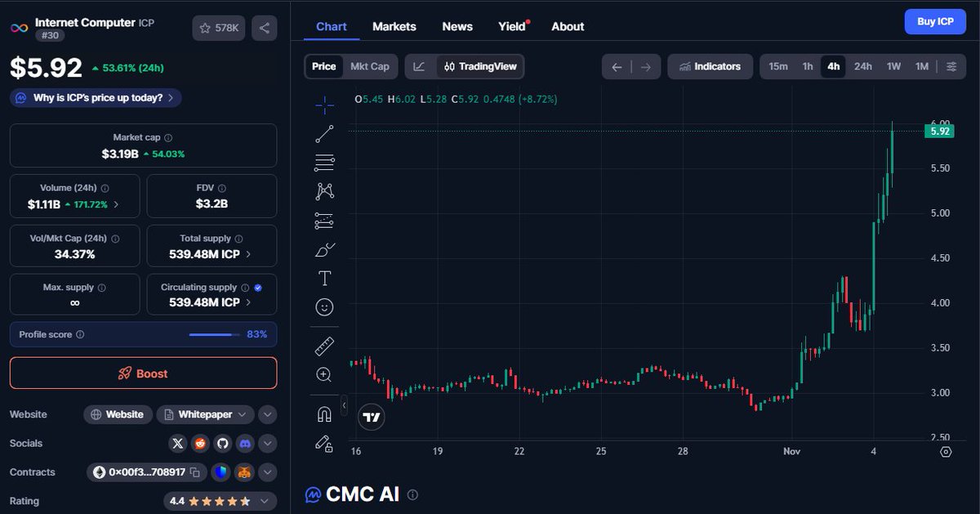Open the Whitepaper dropdown

click(x=205, y=414)
